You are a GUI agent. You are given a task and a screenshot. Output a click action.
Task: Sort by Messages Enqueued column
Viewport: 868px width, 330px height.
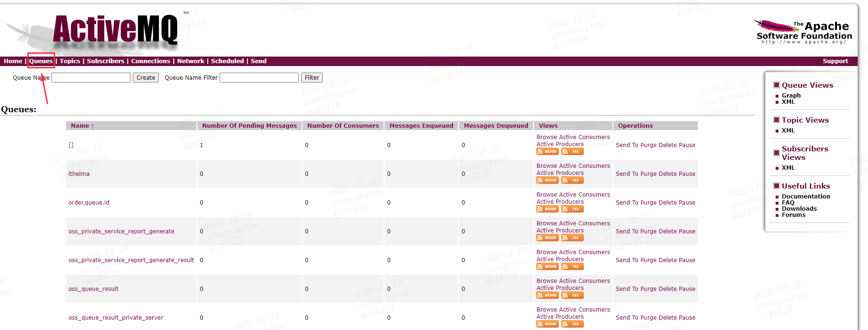[x=421, y=126]
